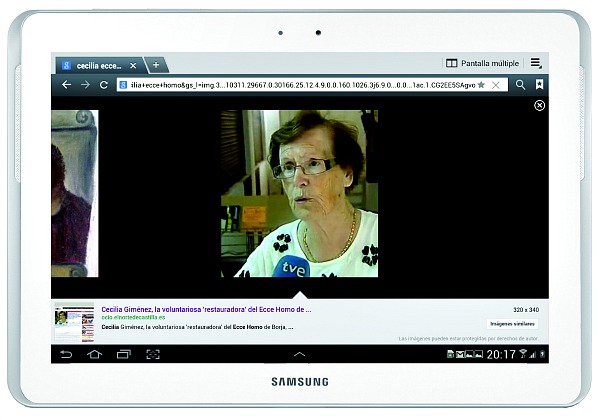Clear the URL with the X icon
Image resolution: width=600 pixels, height=420 pixels.
(x=496, y=85)
